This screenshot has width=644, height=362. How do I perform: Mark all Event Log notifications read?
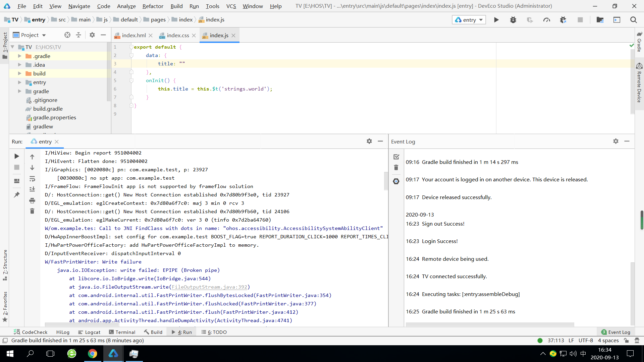pyautogui.click(x=396, y=157)
